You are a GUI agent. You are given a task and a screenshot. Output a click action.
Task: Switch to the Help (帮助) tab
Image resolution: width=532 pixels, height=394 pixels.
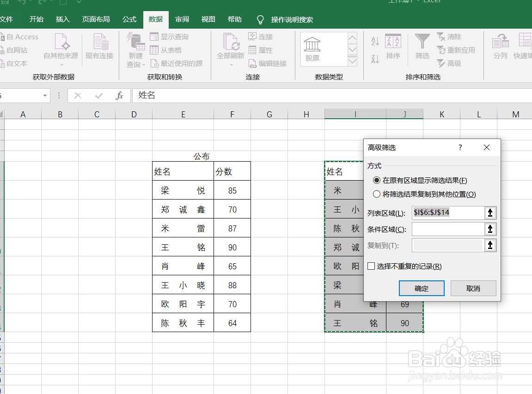pyautogui.click(x=235, y=19)
